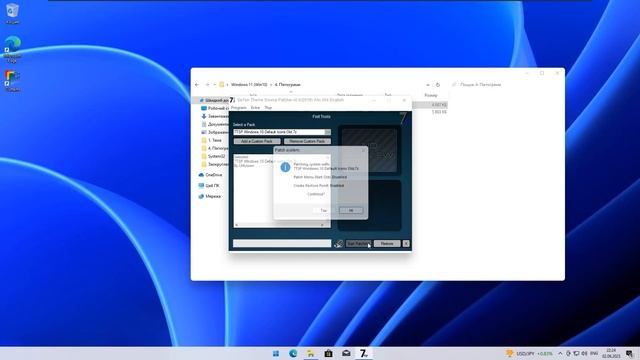Viewport: 640px width, 360px height.
Task: Select the Windows 11 breadcrumb in Explorer
Action: click(249, 84)
